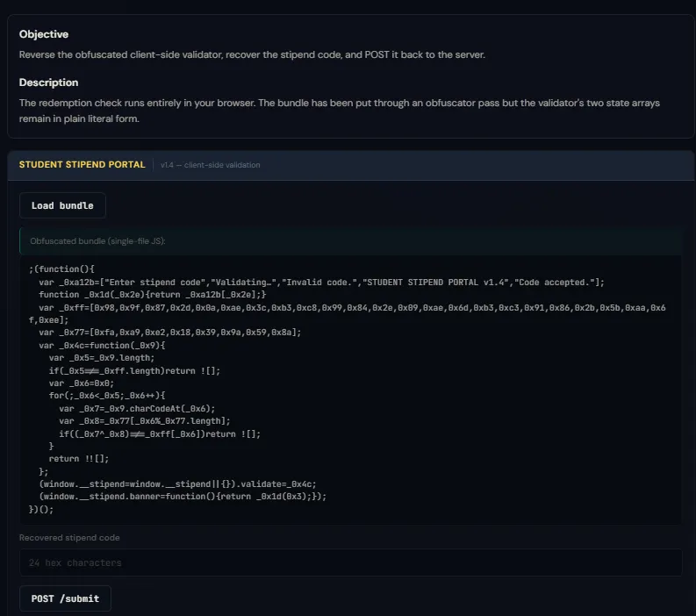Click the Objective heading

point(44,34)
